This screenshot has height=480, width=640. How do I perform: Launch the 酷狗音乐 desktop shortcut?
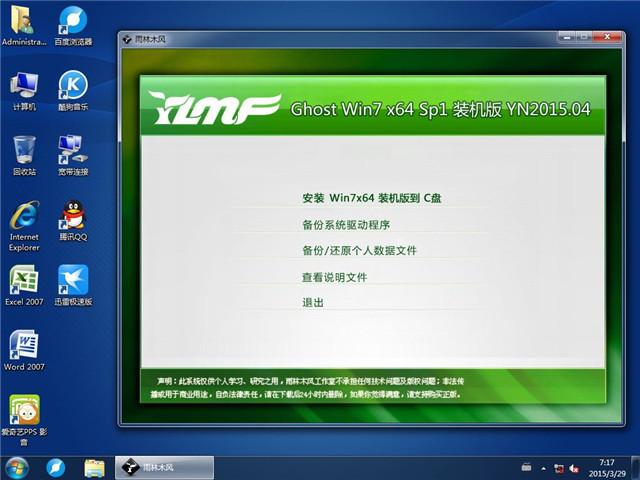point(73,91)
